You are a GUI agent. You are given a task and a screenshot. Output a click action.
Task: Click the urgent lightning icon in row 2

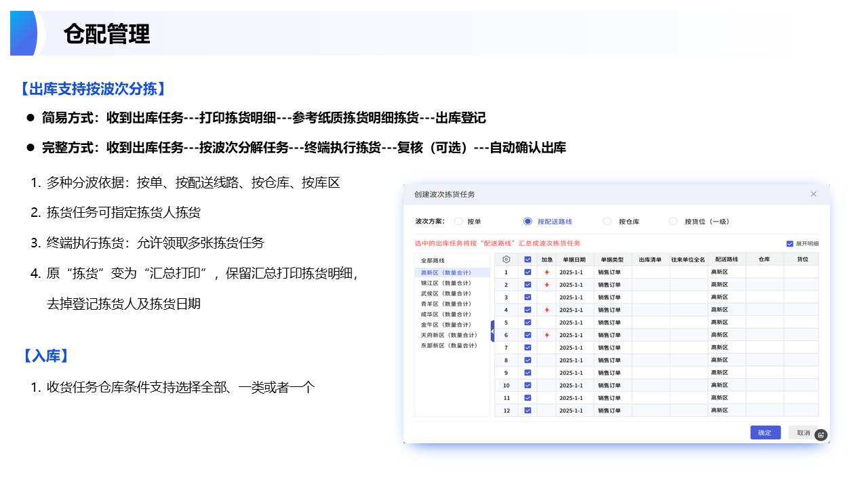pos(547,285)
